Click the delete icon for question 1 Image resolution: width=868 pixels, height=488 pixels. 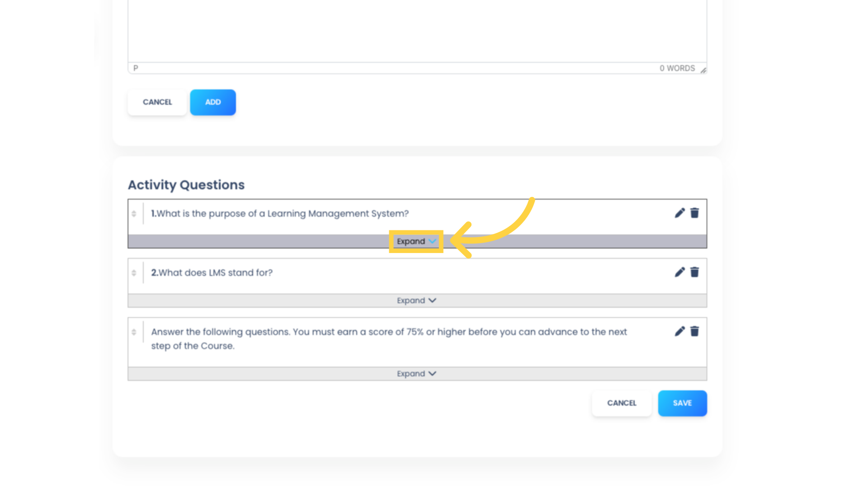[694, 213]
